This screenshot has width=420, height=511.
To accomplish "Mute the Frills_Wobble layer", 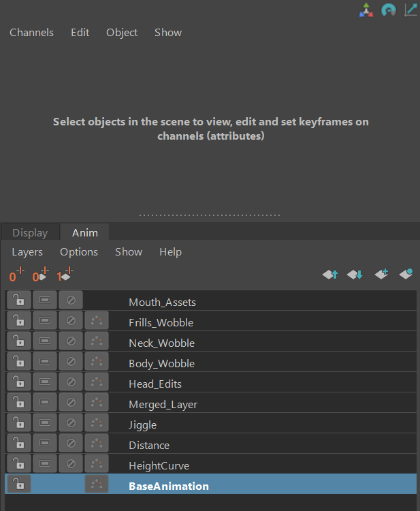I will coord(71,321).
